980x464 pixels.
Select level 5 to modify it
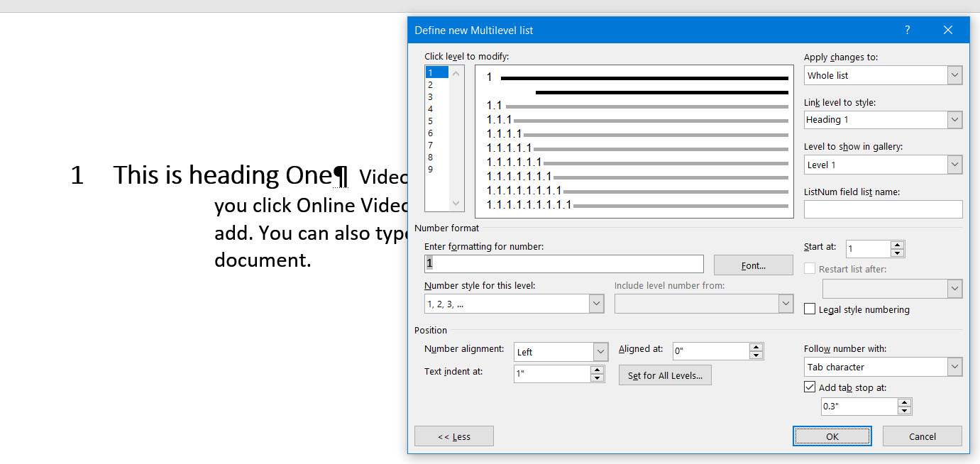tap(433, 121)
